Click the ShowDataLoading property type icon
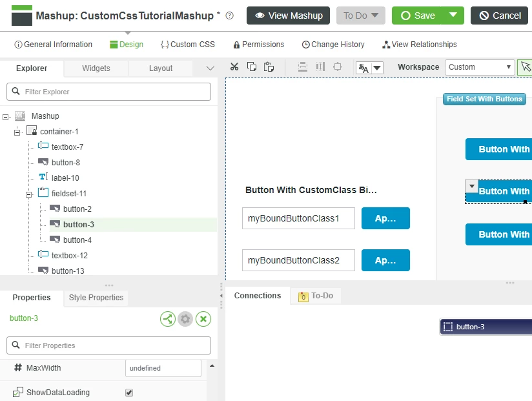This screenshot has height=401, width=532. [x=18, y=392]
